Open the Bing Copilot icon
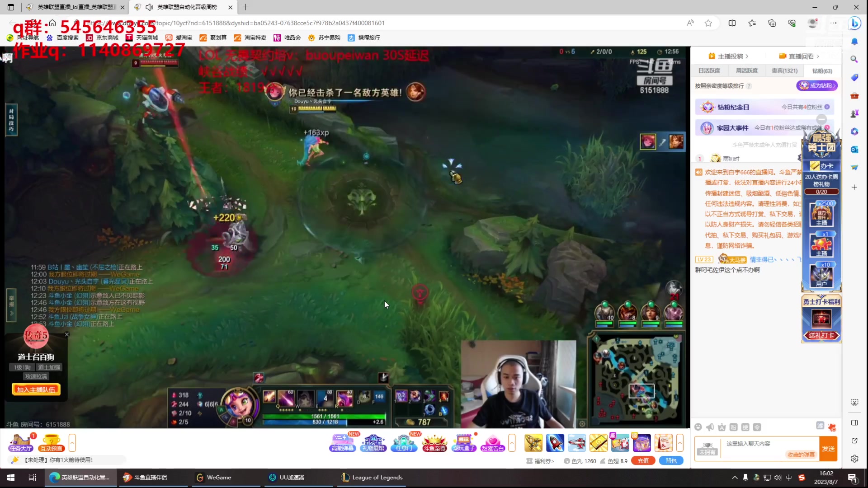The height and width of the screenshot is (488, 868). [x=854, y=23]
